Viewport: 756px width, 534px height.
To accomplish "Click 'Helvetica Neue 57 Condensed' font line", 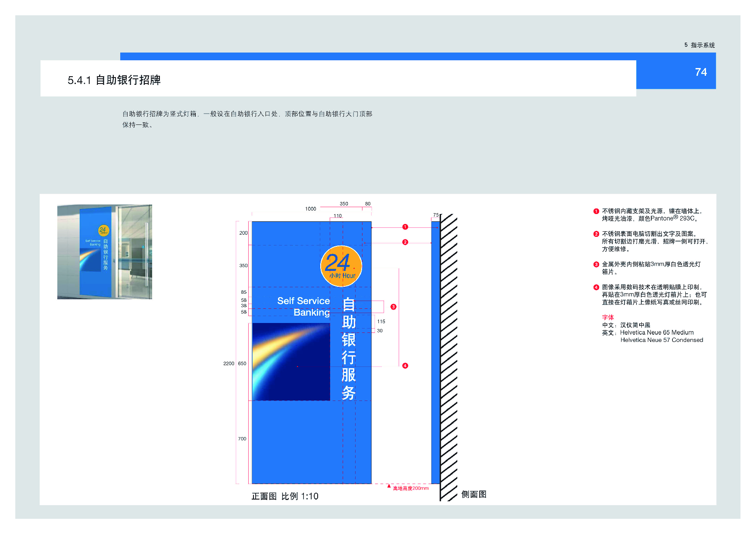I will tap(662, 340).
